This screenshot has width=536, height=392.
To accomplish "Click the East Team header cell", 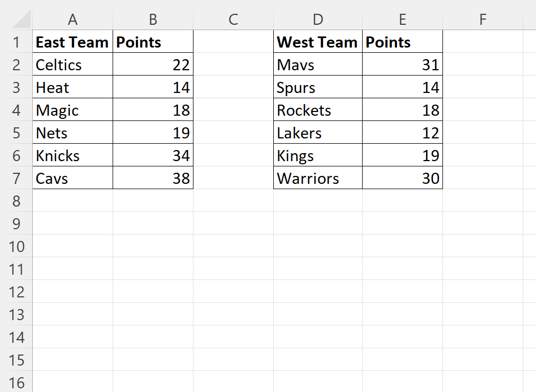I will (72, 42).
